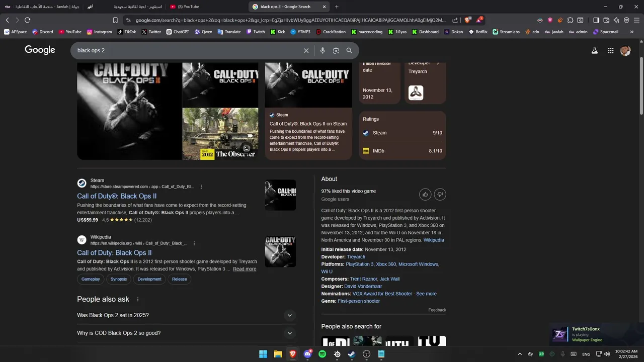Expand 'Why is COD Black Ops 2 so good?'
Screen dimensions: 644x362
pos(186,333)
